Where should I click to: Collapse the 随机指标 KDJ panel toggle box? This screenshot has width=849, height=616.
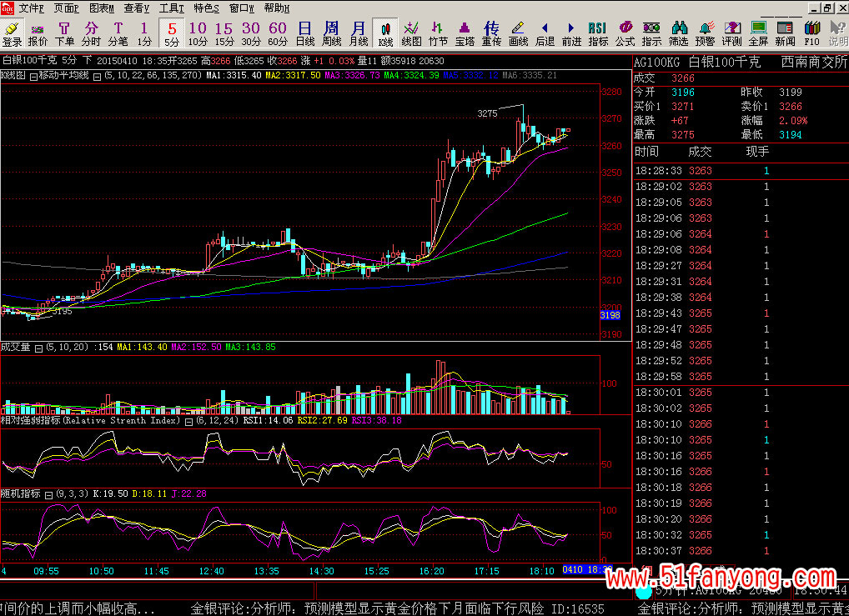click(48, 495)
